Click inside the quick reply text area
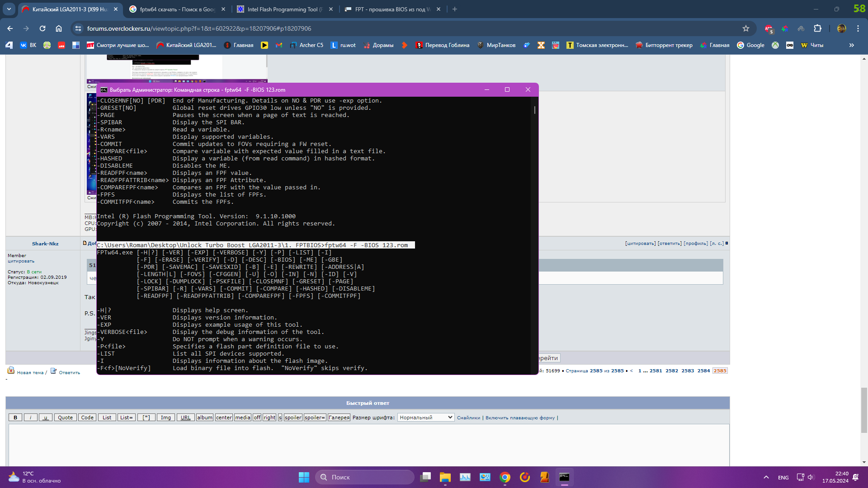Screen dimensions: 868x488 point(368,445)
